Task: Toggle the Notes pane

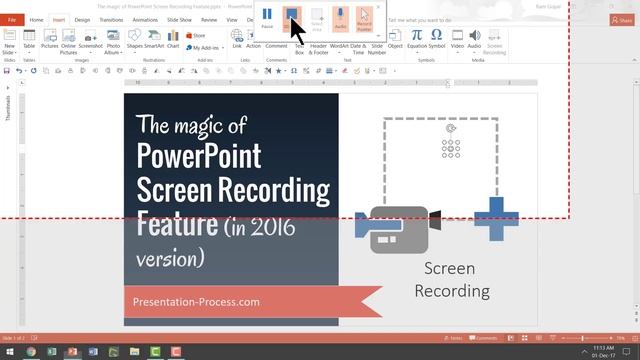Action: coord(453,338)
